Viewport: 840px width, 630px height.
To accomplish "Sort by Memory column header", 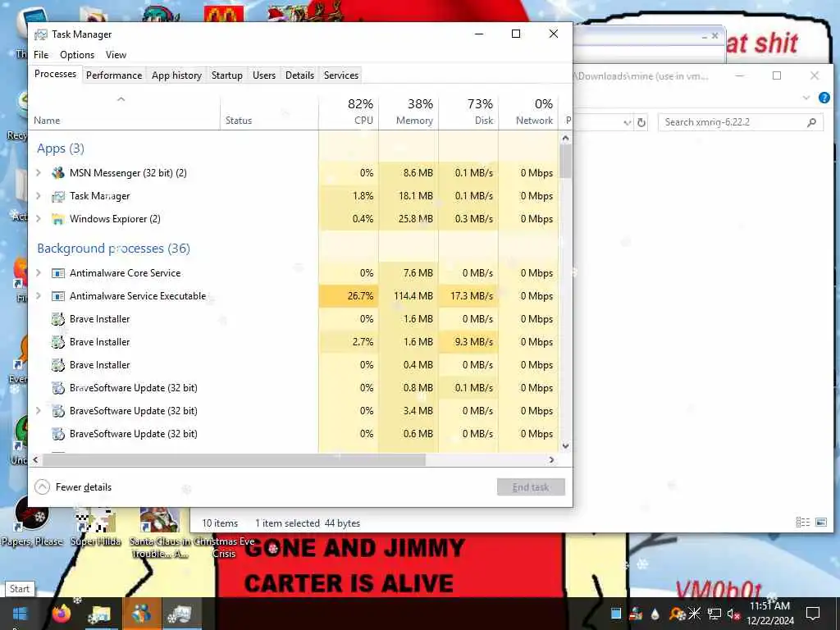I will click(x=409, y=112).
